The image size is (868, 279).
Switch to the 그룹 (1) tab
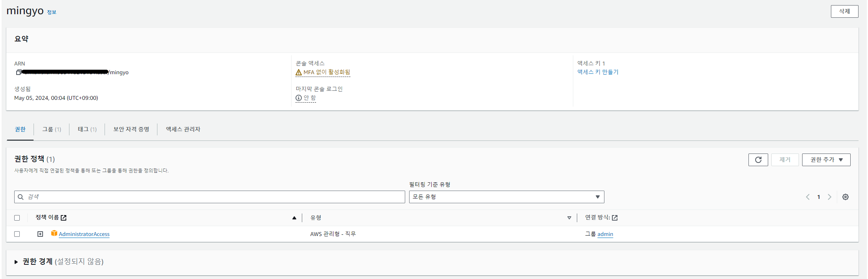point(52,129)
